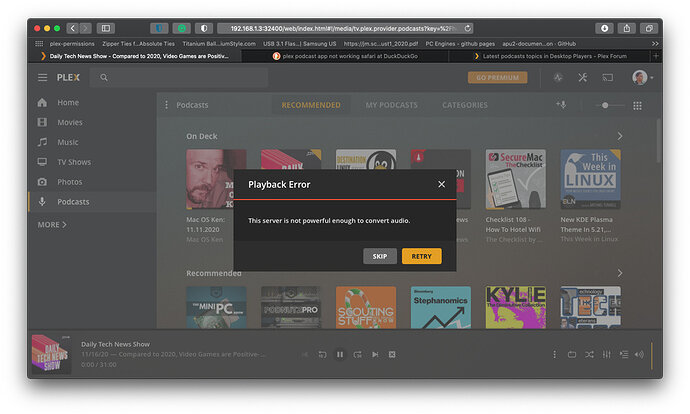
Task: Click the Cast to device icon
Action: 607,78
